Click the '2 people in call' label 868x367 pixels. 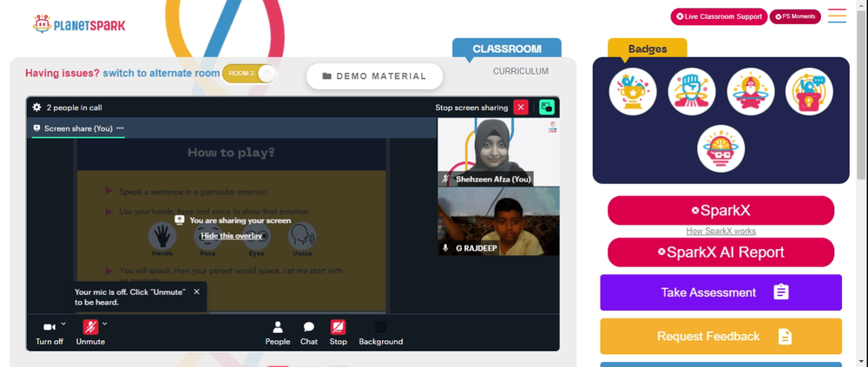(x=74, y=108)
